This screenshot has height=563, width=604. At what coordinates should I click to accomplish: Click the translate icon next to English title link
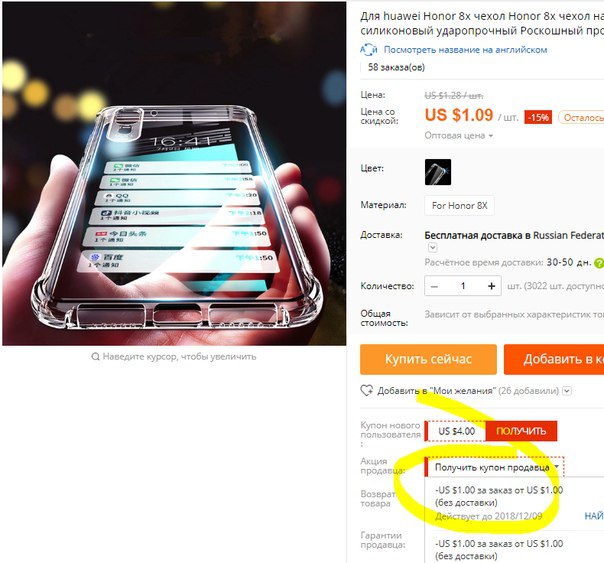click(x=368, y=50)
